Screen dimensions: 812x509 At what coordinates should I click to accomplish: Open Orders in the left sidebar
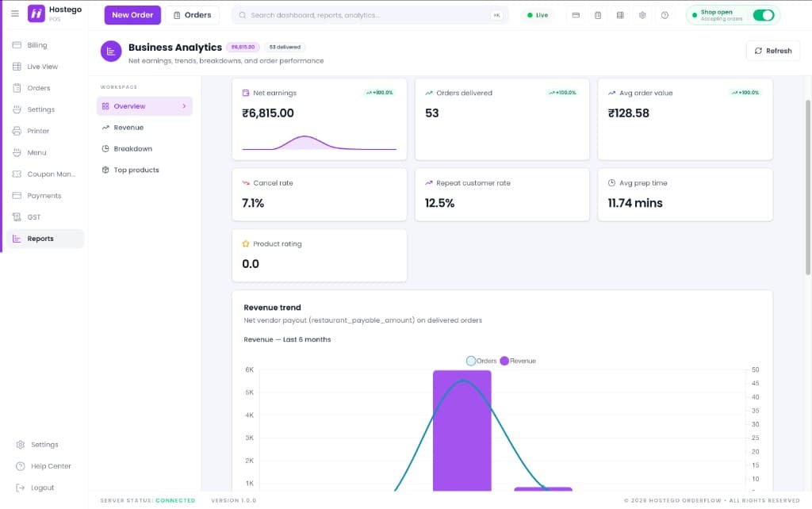click(45, 88)
